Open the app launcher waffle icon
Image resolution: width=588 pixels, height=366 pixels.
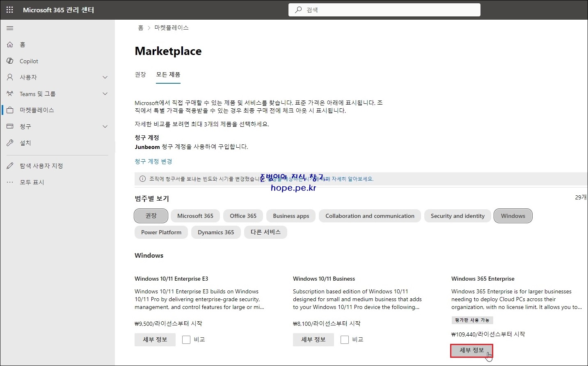(10, 10)
